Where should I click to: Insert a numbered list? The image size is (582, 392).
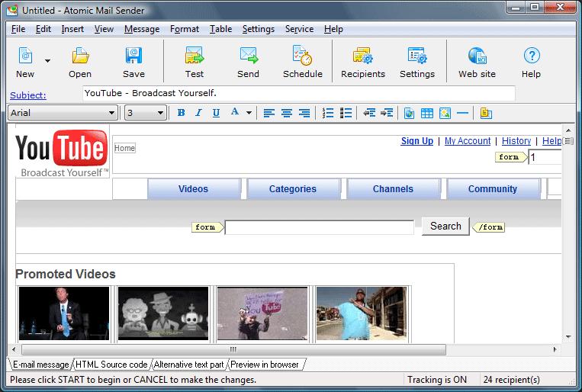coord(328,113)
